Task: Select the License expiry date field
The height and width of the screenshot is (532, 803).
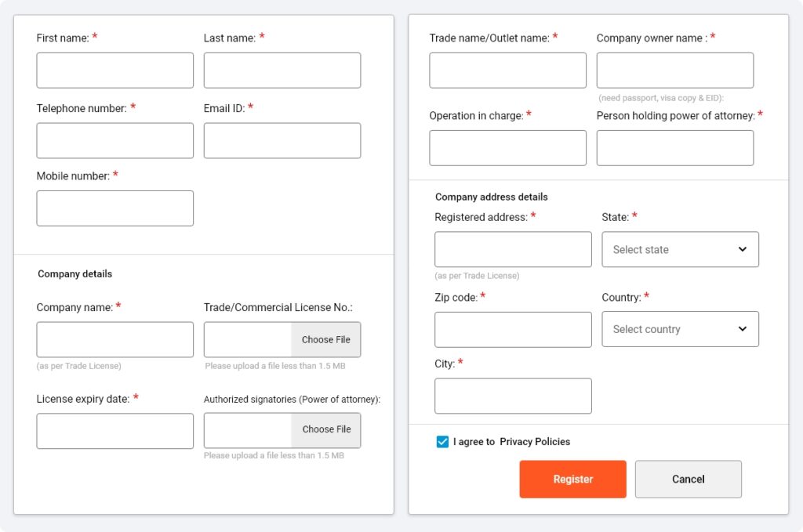Action: [114, 431]
